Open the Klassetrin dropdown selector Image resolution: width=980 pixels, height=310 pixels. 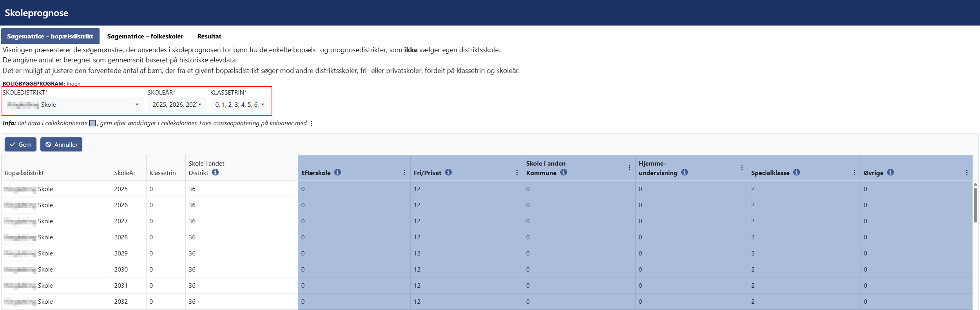click(239, 105)
